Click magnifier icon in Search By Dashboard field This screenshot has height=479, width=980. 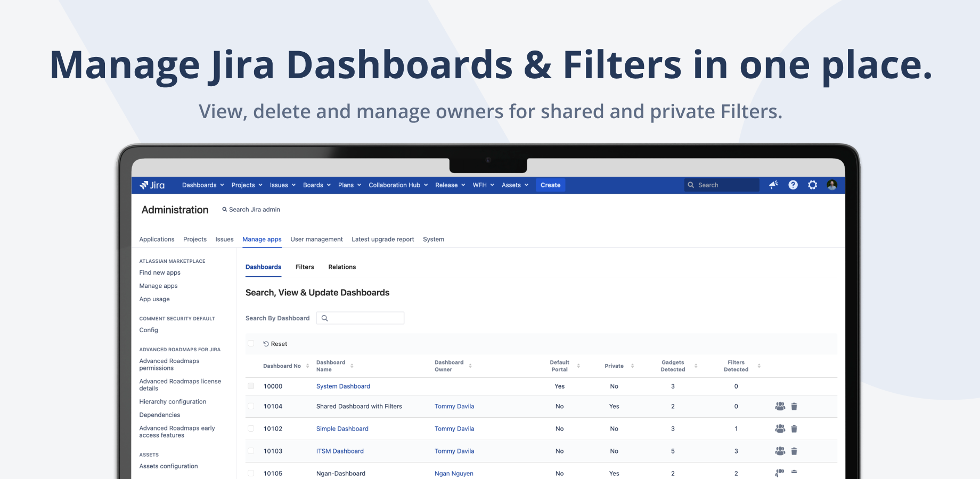[x=324, y=318]
